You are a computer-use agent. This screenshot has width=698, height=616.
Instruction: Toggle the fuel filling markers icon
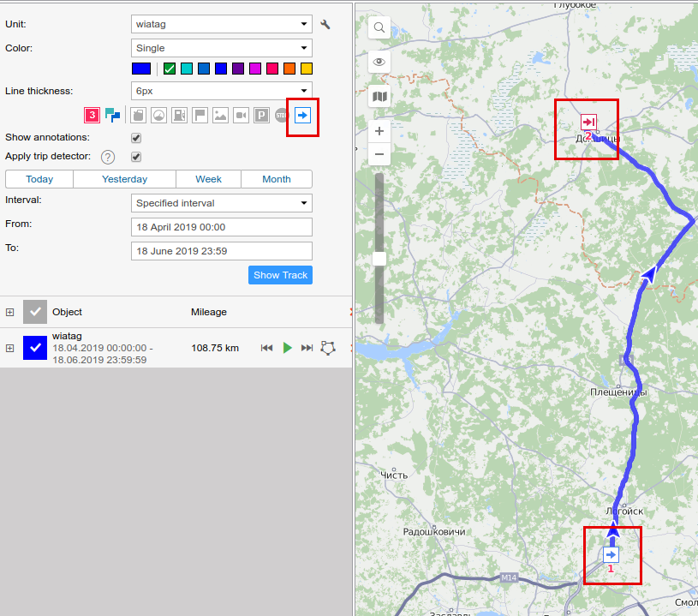coord(179,115)
